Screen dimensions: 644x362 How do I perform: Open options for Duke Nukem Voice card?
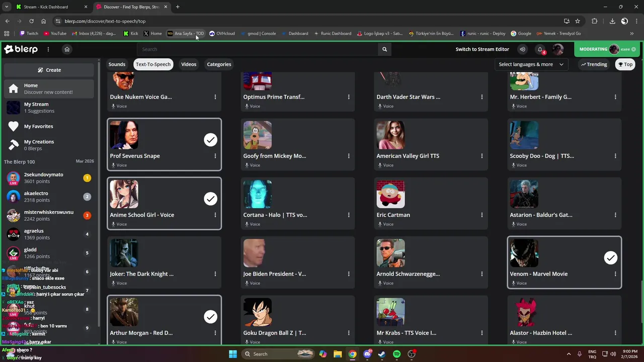(x=215, y=97)
